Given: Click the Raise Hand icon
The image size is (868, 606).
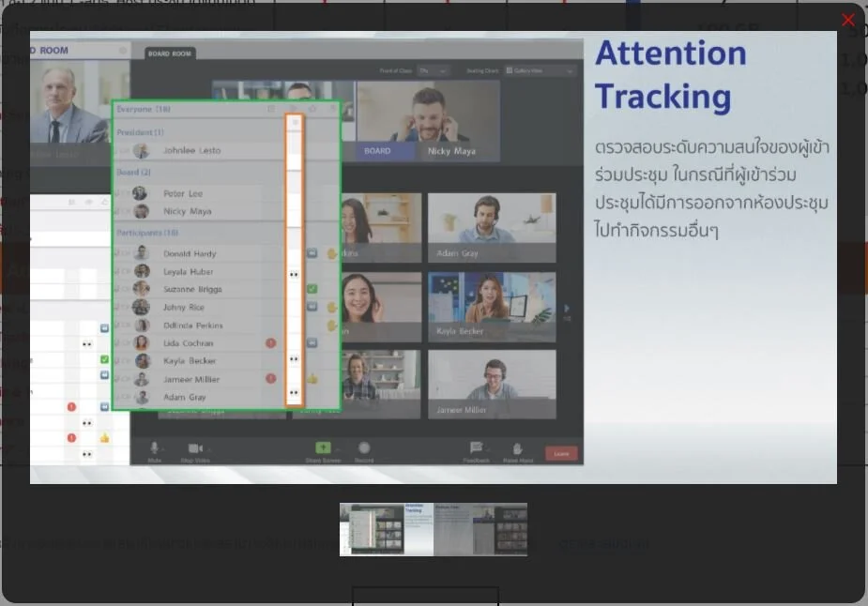Looking at the screenshot, I should 518,448.
